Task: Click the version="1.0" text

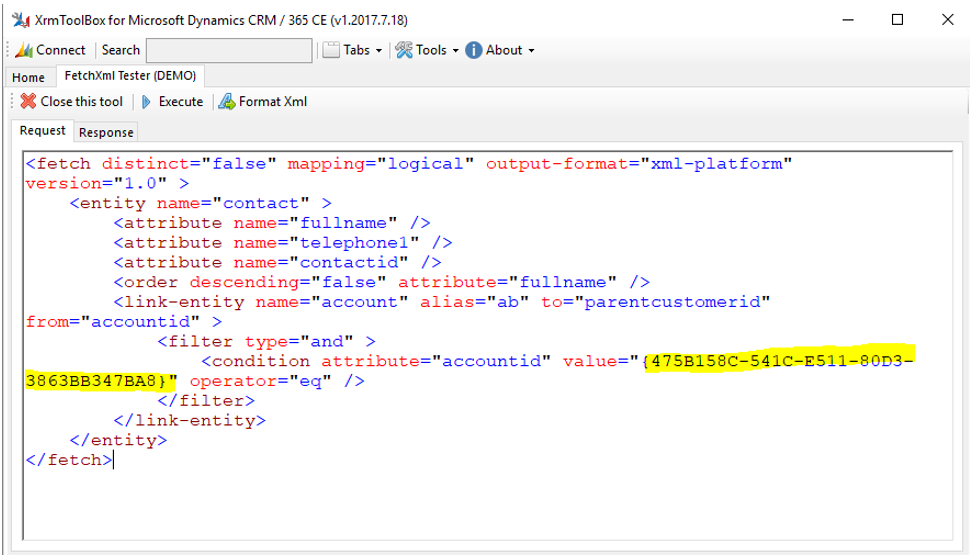Action: (x=96, y=183)
